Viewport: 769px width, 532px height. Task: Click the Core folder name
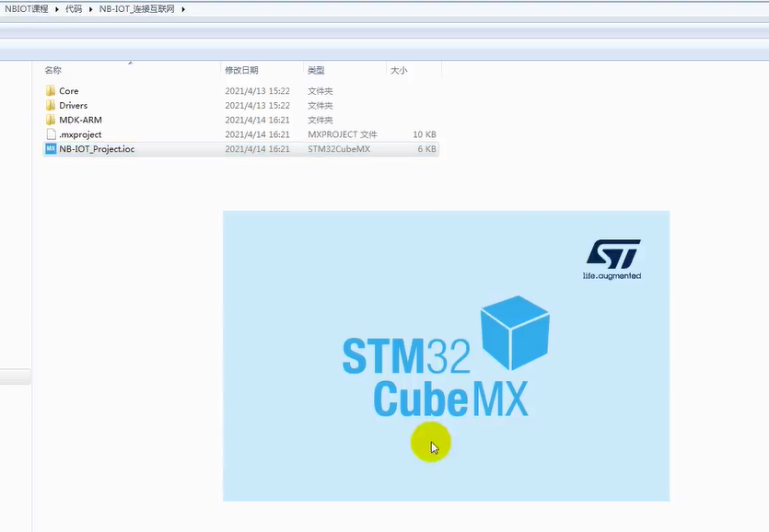[69, 91]
